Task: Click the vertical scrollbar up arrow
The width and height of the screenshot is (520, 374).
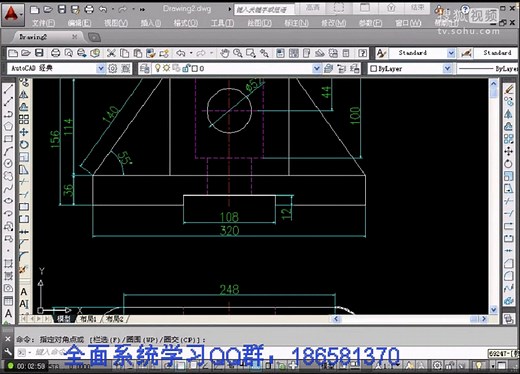Action: tap(494, 83)
